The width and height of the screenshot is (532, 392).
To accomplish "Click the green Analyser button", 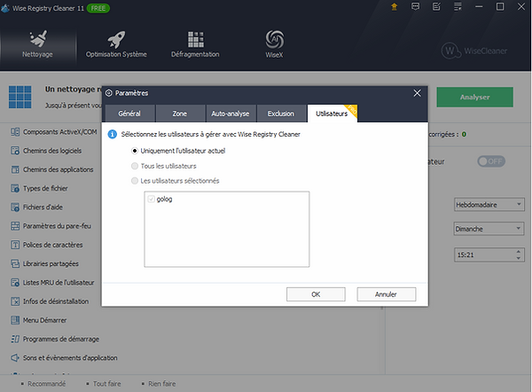I will 474,97.
